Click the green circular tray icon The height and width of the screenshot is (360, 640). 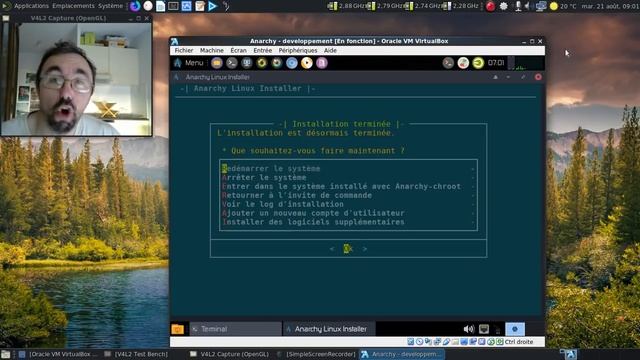click(478, 63)
